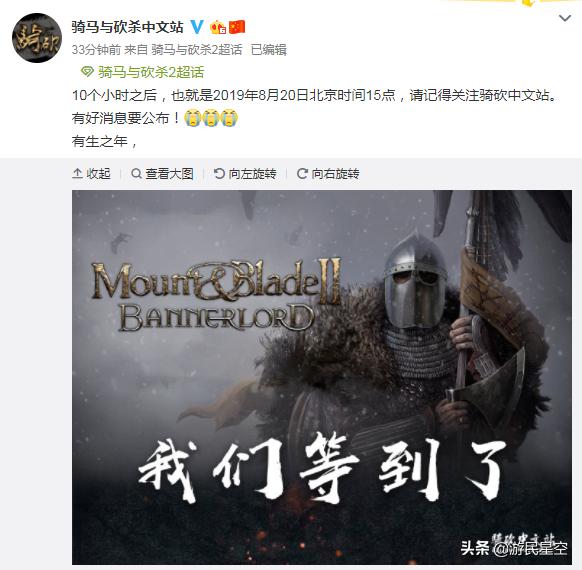This screenshot has width=582, height=570.
Task: Click the 已编辑 edited label
Action: click(269, 49)
